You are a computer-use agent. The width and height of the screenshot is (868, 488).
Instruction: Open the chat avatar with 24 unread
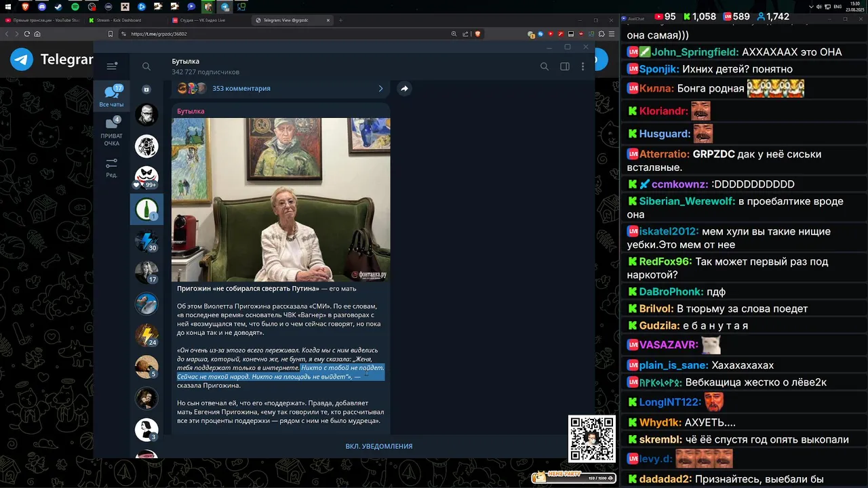pos(146,335)
